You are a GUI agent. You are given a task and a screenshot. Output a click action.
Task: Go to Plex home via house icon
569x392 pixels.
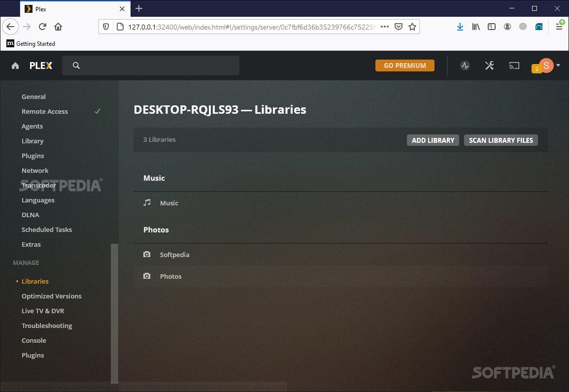(x=15, y=65)
